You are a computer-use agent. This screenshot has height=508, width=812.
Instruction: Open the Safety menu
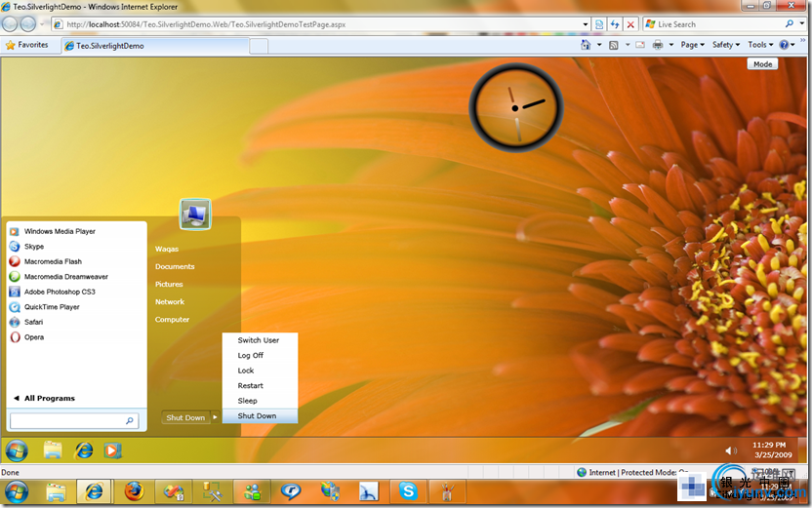click(x=725, y=45)
